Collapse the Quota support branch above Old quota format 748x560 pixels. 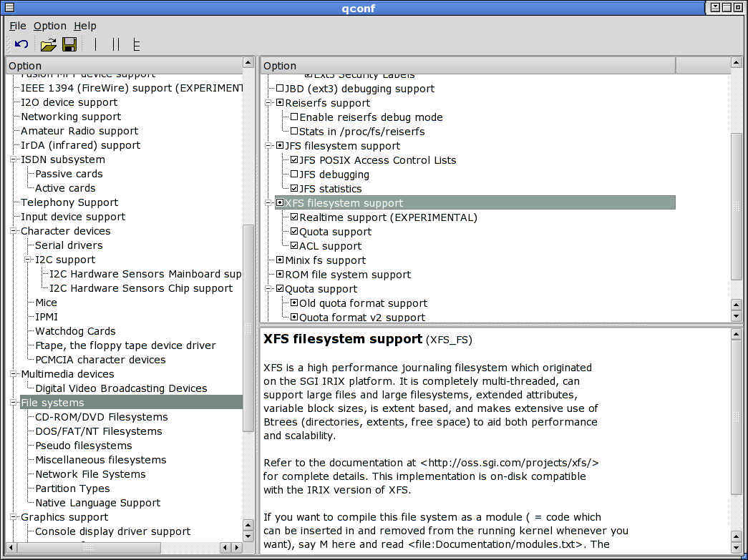click(268, 289)
